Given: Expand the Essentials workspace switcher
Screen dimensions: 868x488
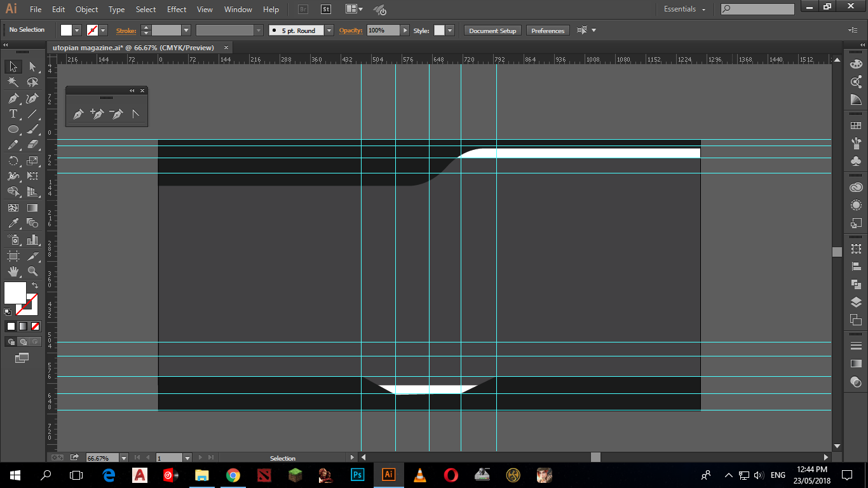Looking at the screenshot, I should click(x=685, y=9).
